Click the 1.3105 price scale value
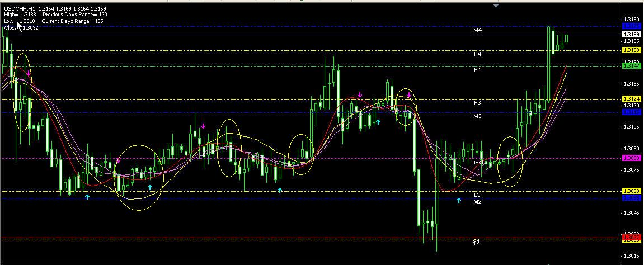The height and width of the screenshot is (265, 644). pos(631,127)
